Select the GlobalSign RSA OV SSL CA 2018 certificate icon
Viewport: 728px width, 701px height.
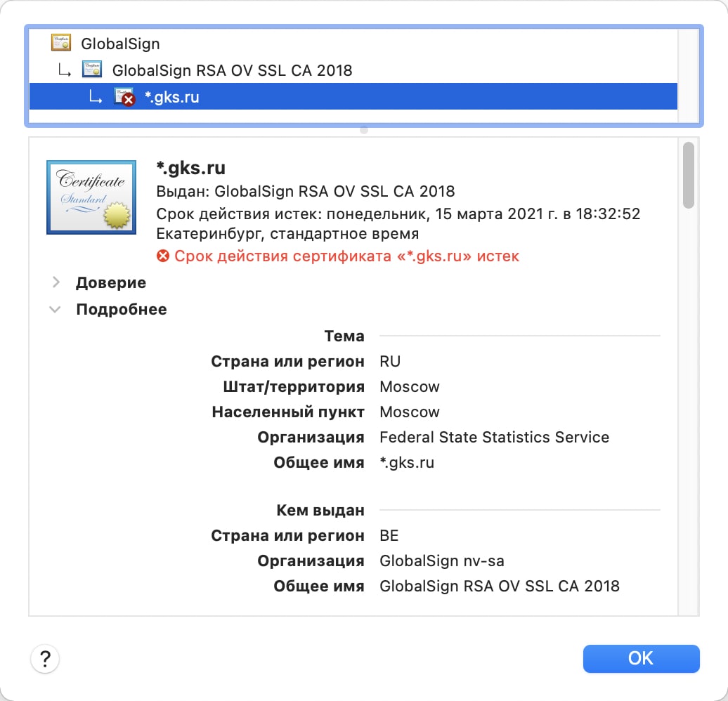pyautogui.click(x=92, y=69)
